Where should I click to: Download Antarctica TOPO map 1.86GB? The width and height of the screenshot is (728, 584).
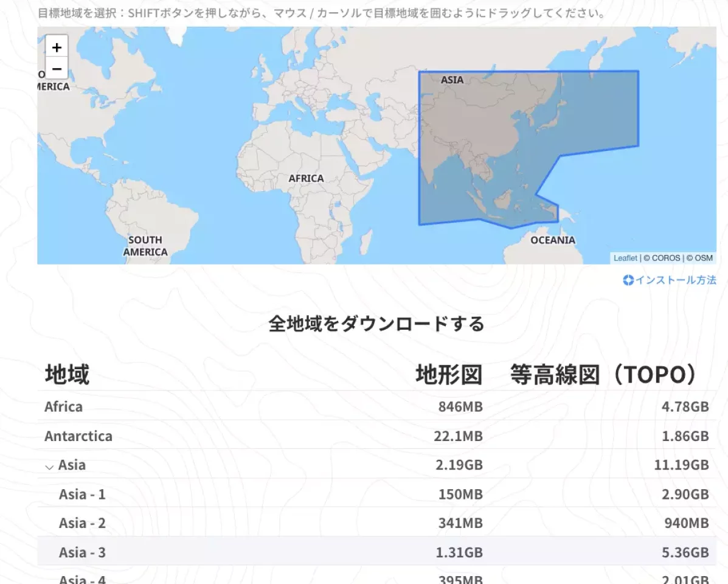685,436
